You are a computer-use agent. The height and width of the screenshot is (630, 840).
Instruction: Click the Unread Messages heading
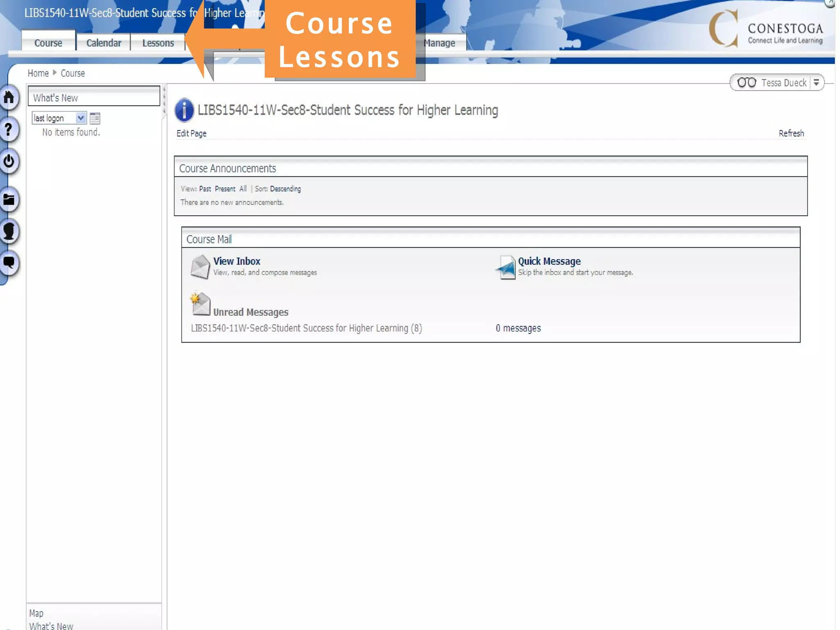(x=251, y=312)
